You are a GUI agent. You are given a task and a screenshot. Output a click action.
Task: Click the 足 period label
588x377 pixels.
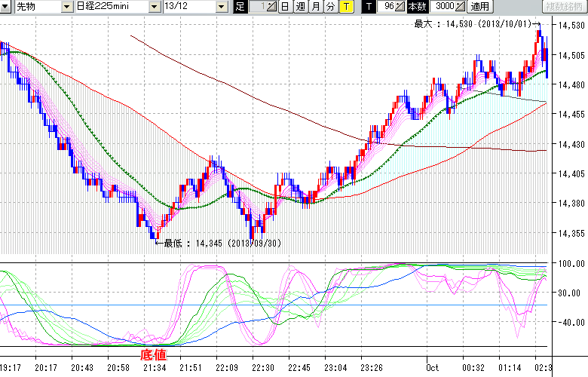(x=240, y=7)
